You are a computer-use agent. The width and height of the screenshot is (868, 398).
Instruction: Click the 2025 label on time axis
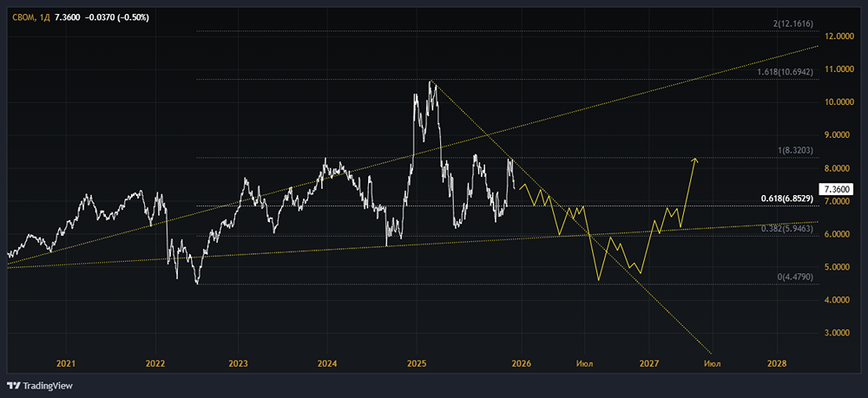pos(417,363)
